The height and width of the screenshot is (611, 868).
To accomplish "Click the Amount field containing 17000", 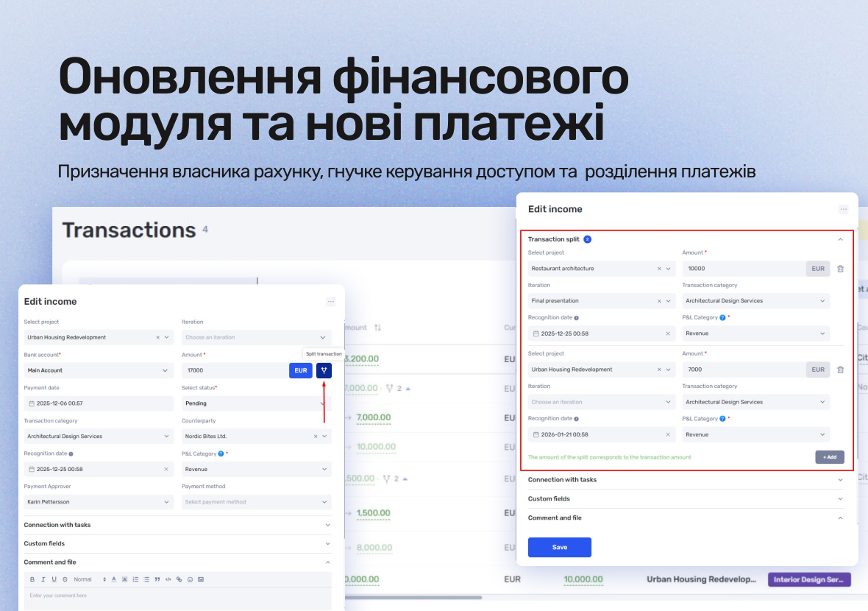I will click(236, 370).
